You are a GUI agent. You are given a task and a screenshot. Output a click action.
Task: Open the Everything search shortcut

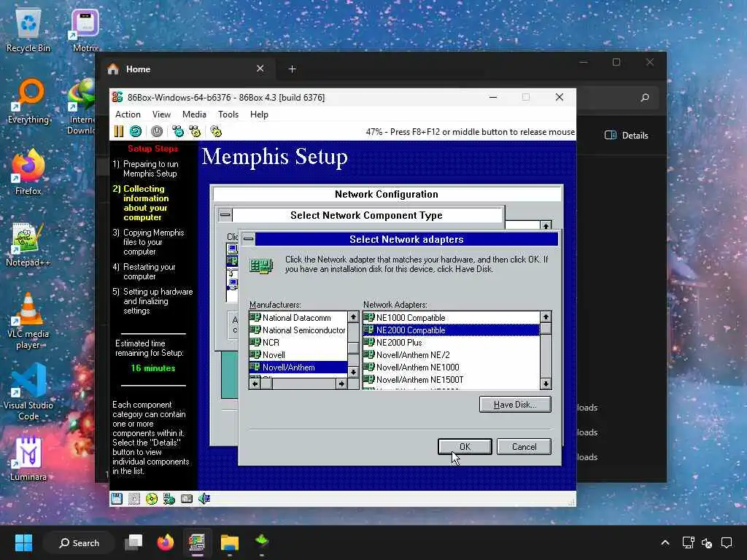tap(28, 102)
